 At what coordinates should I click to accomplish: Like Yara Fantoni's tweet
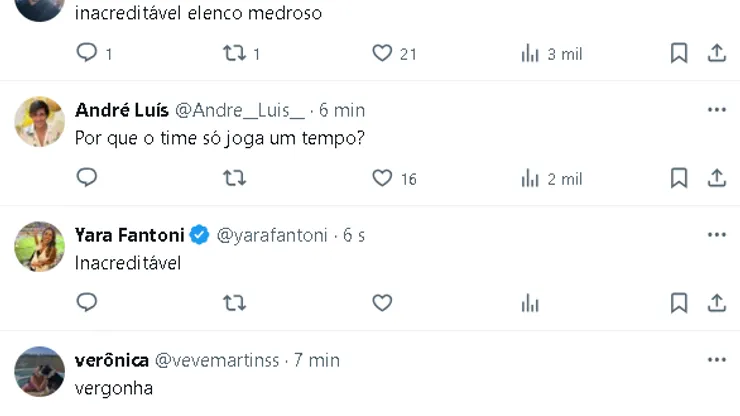click(x=382, y=302)
